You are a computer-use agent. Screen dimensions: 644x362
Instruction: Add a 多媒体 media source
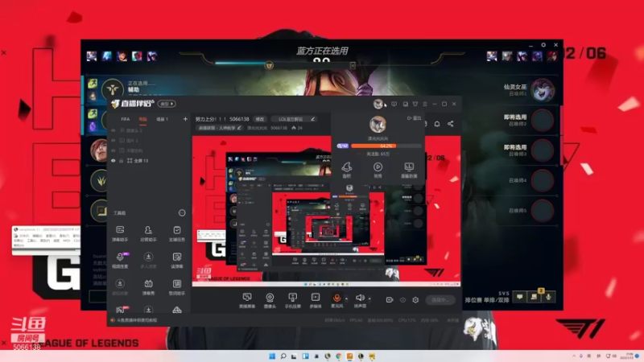point(316,300)
